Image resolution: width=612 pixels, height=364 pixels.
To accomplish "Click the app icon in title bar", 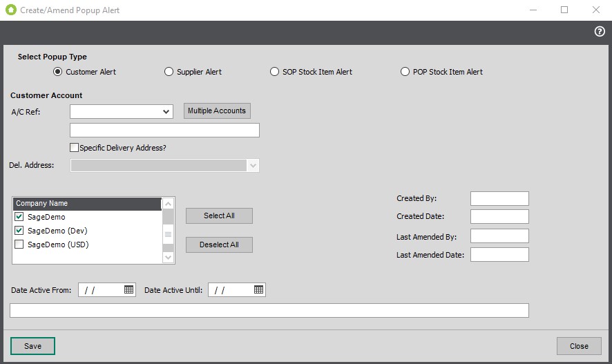I will (x=10, y=10).
